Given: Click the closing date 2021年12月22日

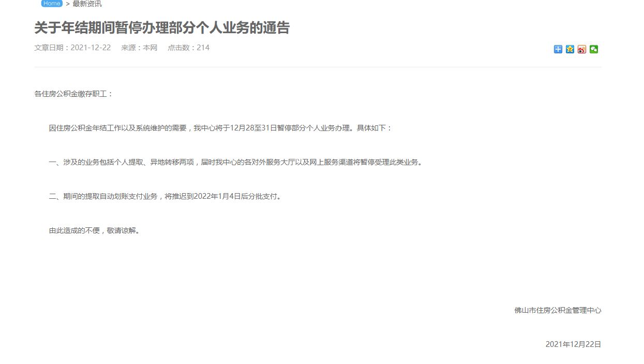Looking at the screenshot, I should 573,344.
